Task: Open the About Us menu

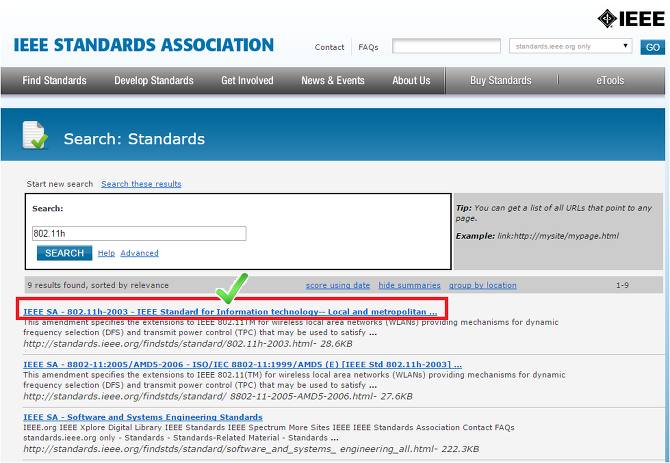Action: click(x=411, y=80)
